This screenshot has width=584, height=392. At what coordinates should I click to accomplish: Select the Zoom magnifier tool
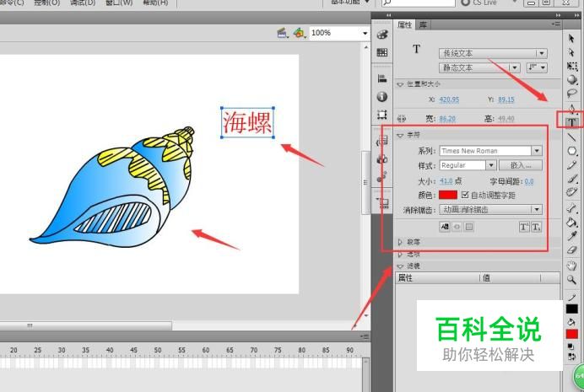571,280
